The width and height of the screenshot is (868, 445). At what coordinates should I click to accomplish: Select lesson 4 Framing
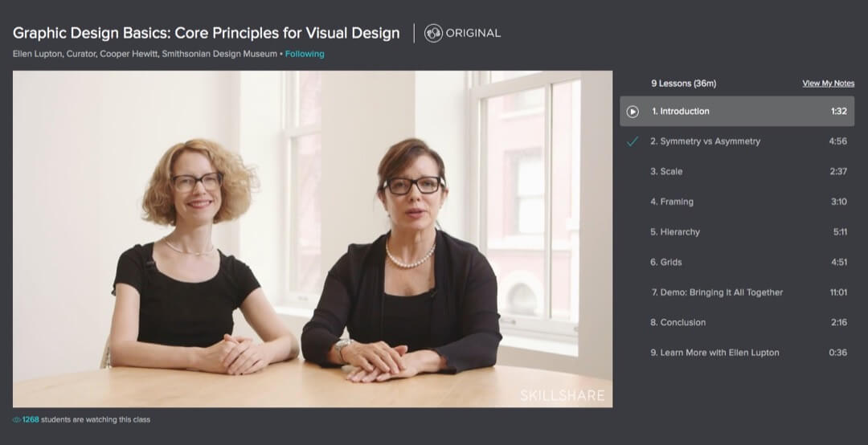click(x=672, y=202)
